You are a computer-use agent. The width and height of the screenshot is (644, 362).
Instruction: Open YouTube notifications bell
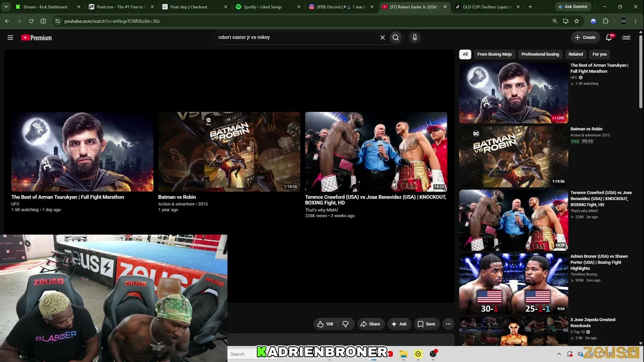609,37
